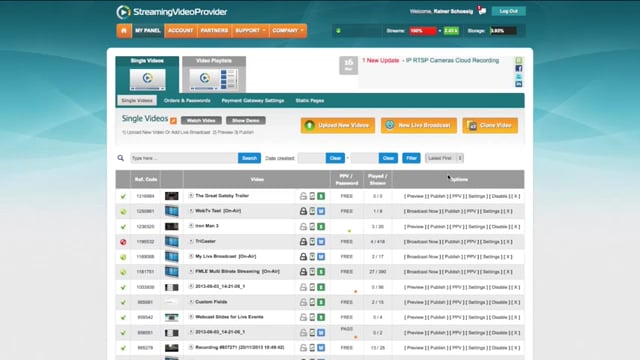Click the green S badge for Webcast Slides for Live Events
The width and height of the screenshot is (640, 360).
pyautogui.click(x=321, y=317)
